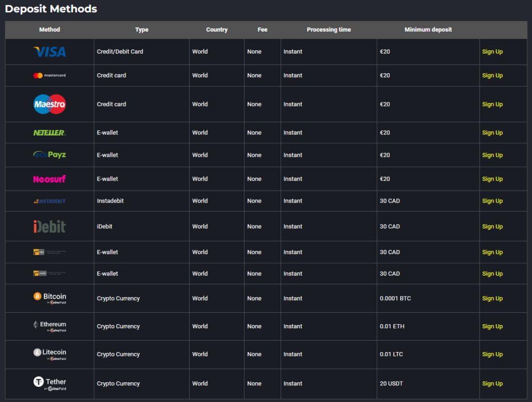The height and width of the screenshot is (402, 532).
Task: Click the Neosurf logo
Action: coord(49,179)
